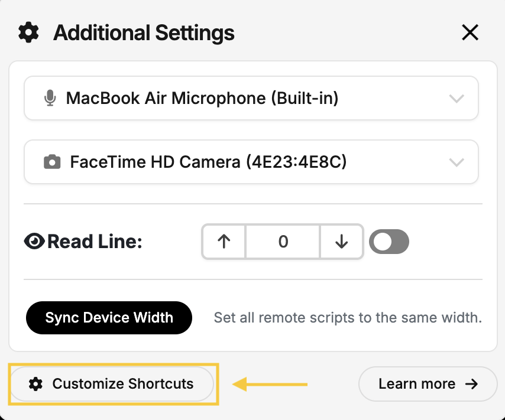Image resolution: width=505 pixels, height=420 pixels.
Task: Decrease Read Line with the down arrow
Action: click(341, 242)
